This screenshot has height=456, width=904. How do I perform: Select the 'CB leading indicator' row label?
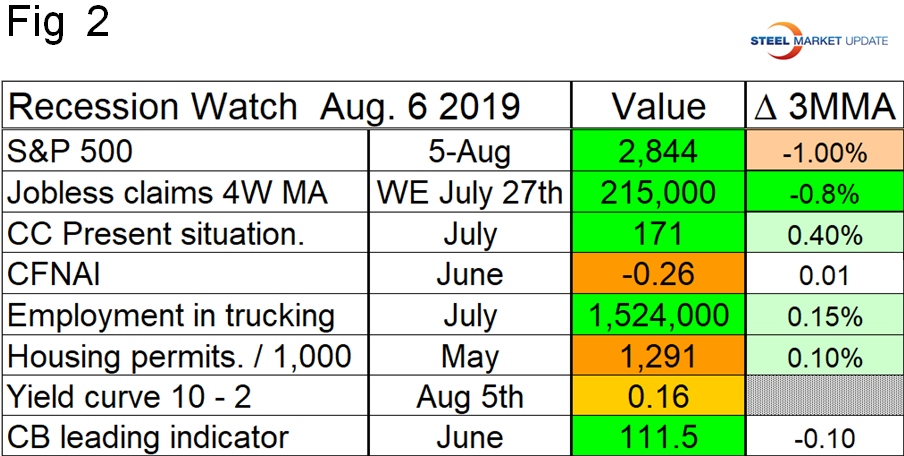pos(147,436)
